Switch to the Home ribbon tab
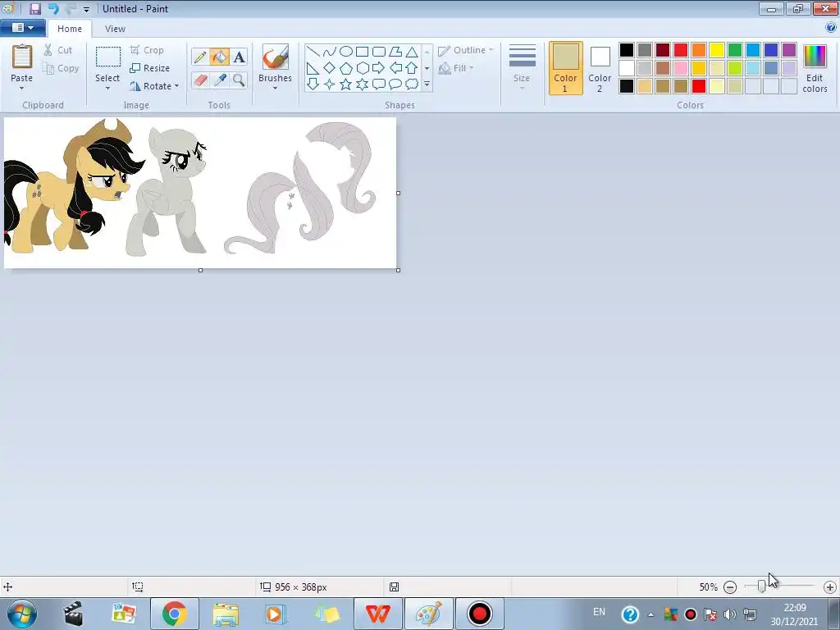Screen dimensions: 840x630 pyautogui.click(x=70, y=29)
